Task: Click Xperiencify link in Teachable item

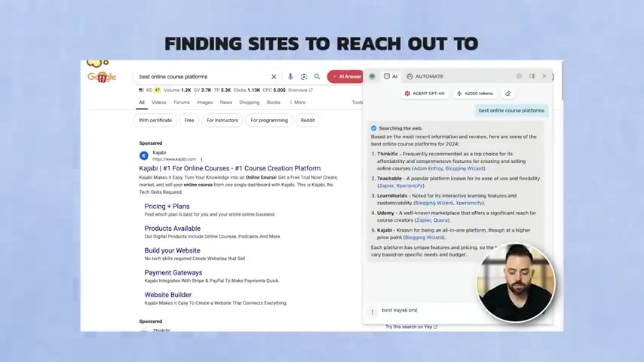Action: [409, 186]
